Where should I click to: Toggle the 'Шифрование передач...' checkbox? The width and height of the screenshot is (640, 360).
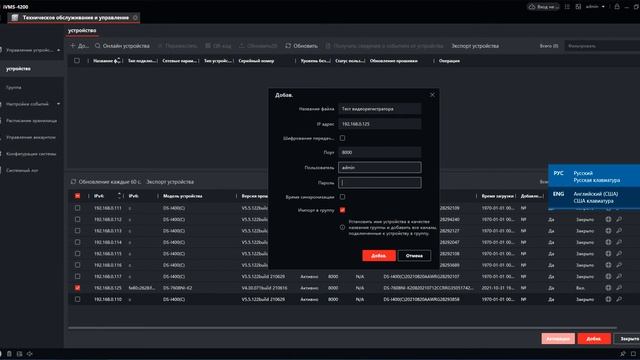(x=342, y=138)
